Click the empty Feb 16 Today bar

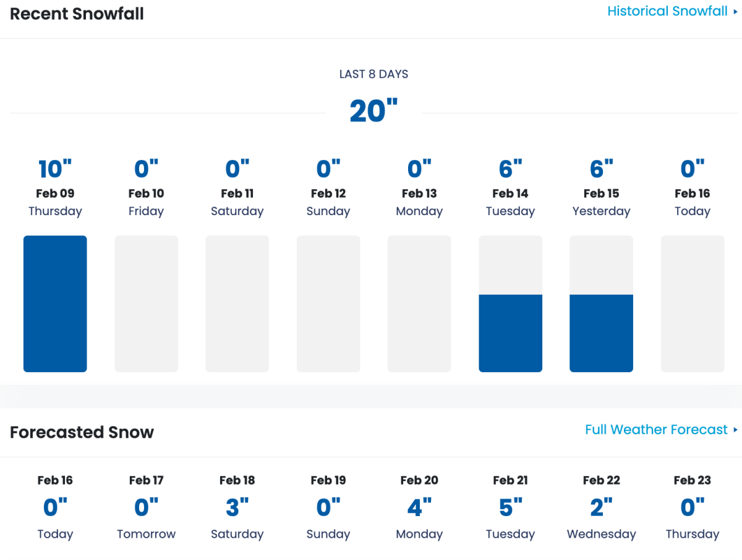[693, 303]
